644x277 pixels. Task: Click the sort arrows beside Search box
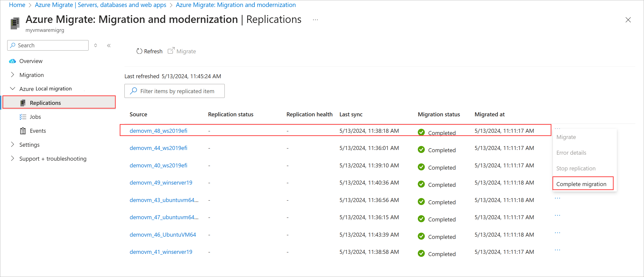click(96, 46)
